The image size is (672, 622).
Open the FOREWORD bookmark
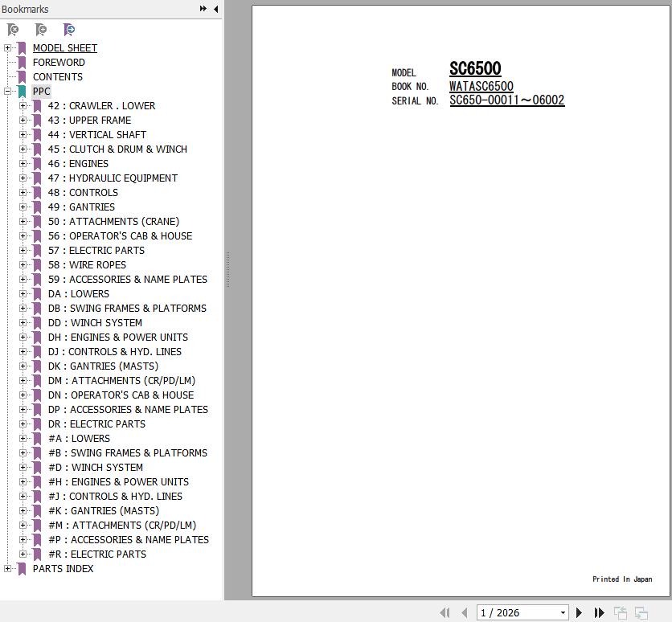59,63
